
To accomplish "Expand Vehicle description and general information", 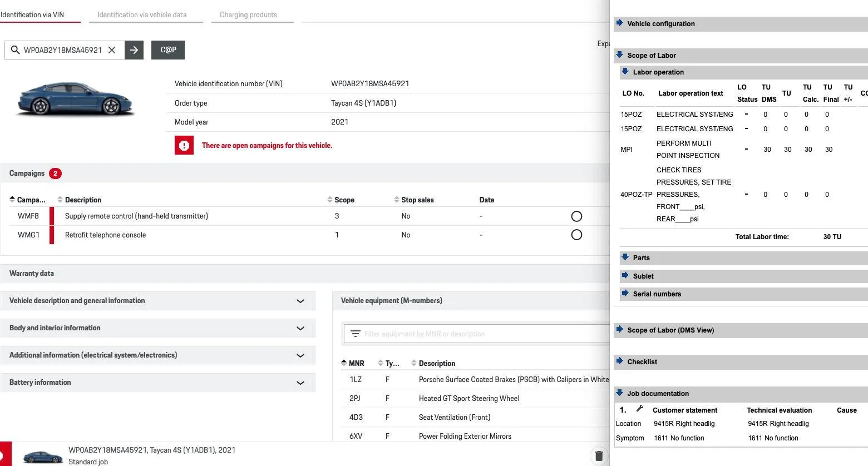I will (x=158, y=301).
